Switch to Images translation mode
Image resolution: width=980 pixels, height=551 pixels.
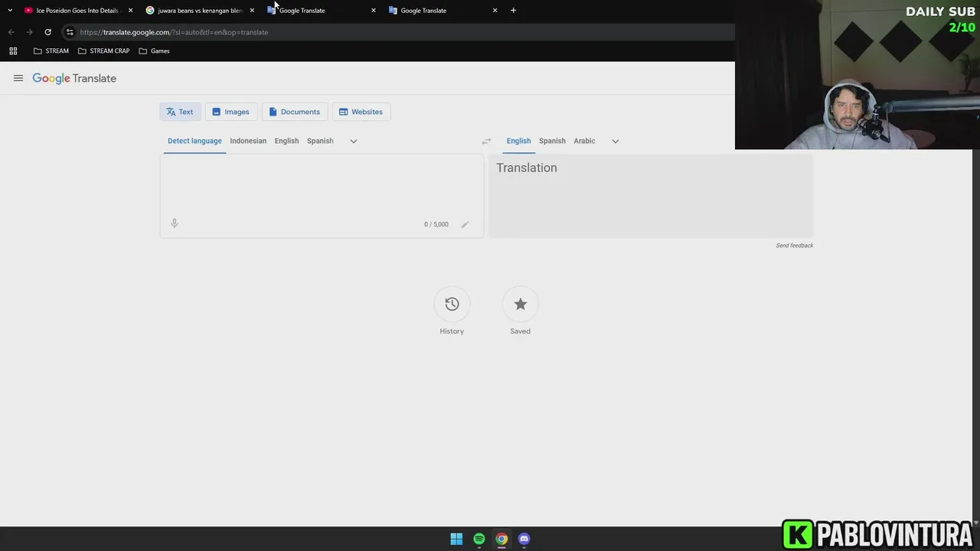point(231,112)
